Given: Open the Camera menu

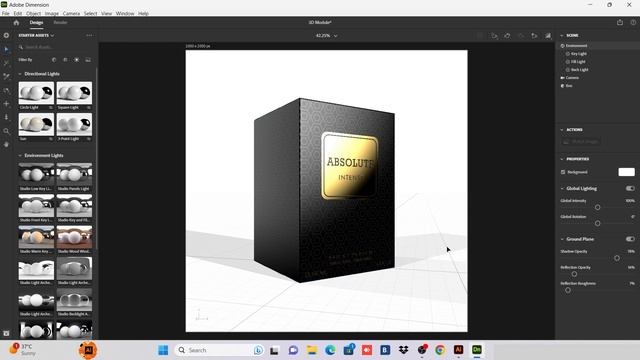Looking at the screenshot, I should coord(71,13).
